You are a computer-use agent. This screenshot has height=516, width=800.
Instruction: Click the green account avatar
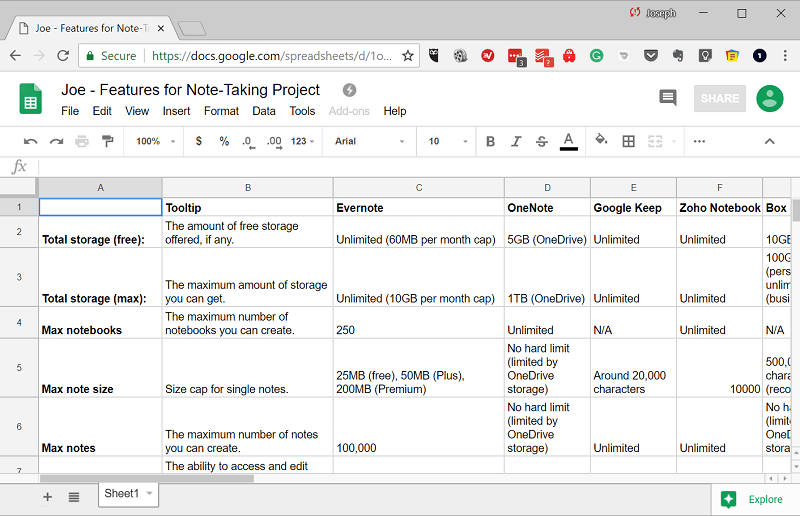click(769, 98)
